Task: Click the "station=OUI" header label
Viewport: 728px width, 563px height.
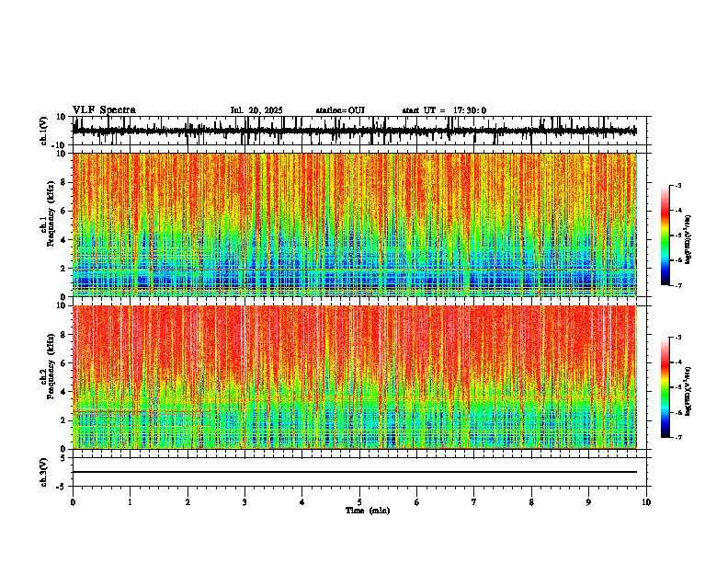Action: [340, 110]
